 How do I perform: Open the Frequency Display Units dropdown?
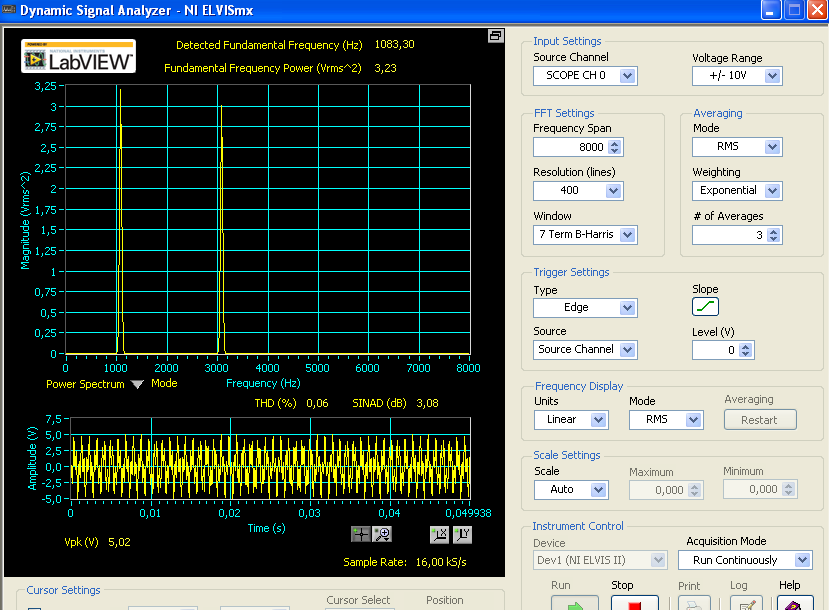[x=598, y=420]
